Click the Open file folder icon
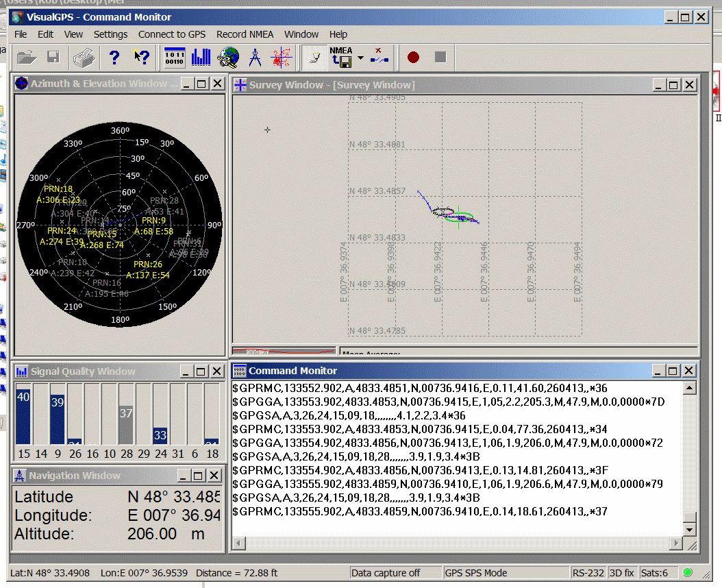722x588 pixels. click(26, 58)
